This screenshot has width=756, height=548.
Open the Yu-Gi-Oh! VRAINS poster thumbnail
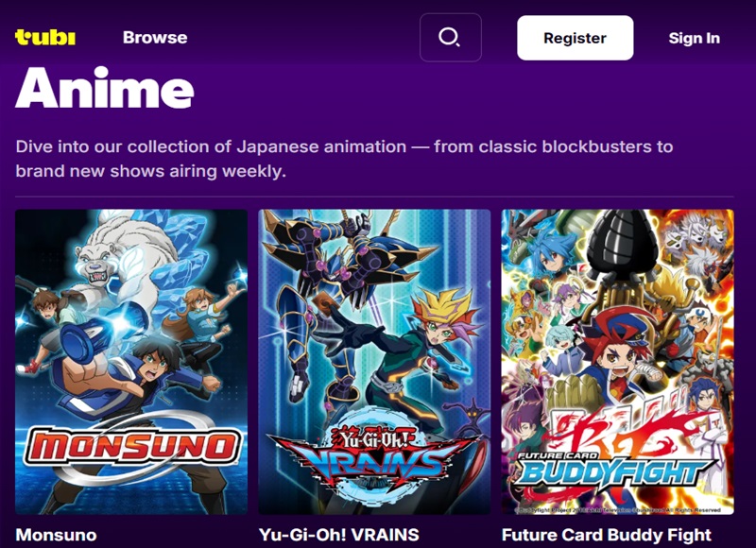click(374, 362)
